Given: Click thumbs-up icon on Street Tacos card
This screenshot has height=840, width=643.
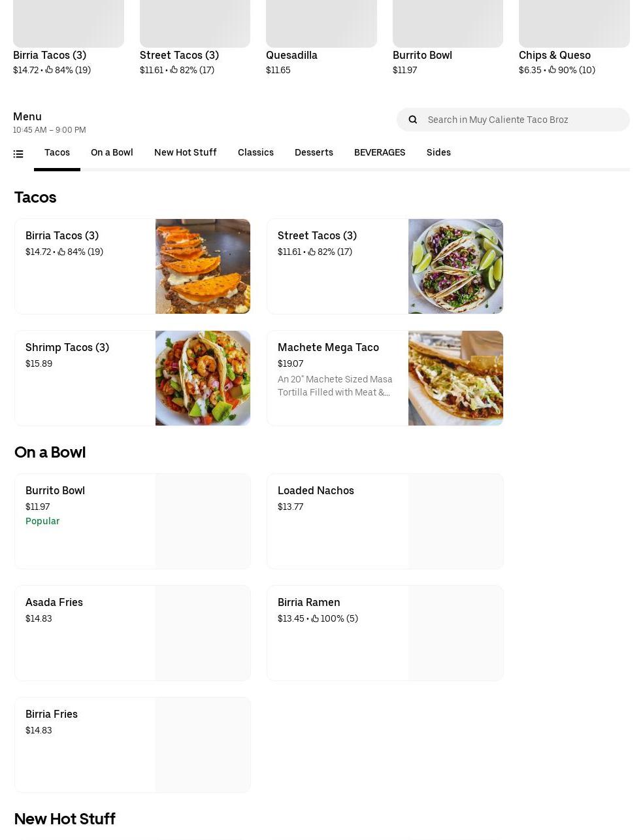Looking at the screenshot, I should pos(312,252).
